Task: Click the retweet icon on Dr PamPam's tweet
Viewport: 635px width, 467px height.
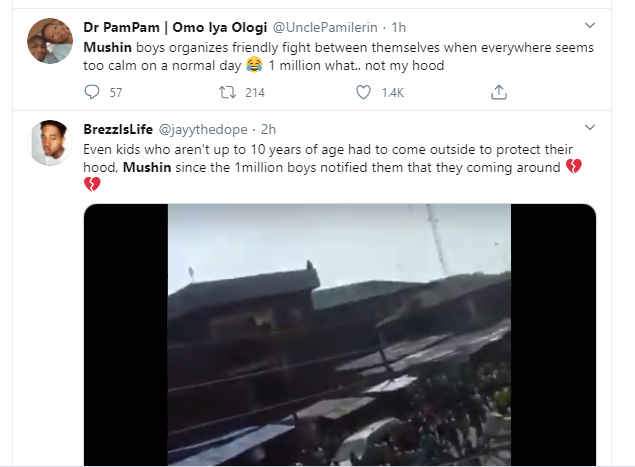Action: 227,92
